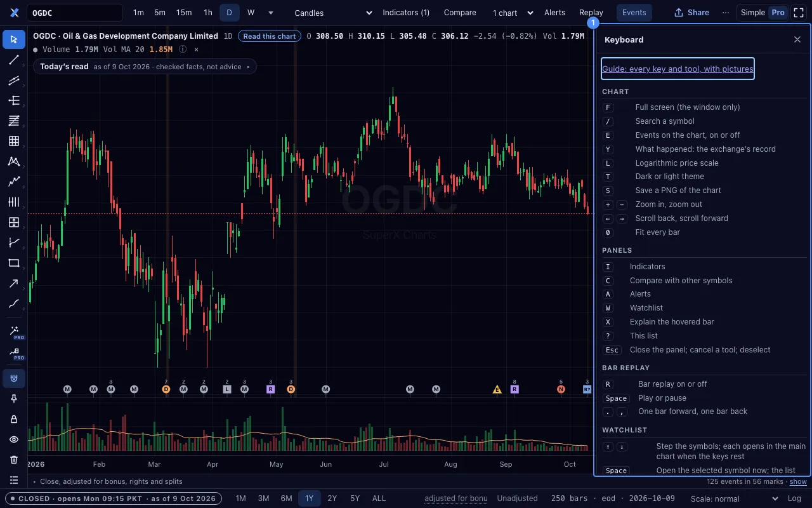Image resolution: width=812 pixels, height=508 pixels.
Task: Select the ALL time range
Action: coord(379,498)
